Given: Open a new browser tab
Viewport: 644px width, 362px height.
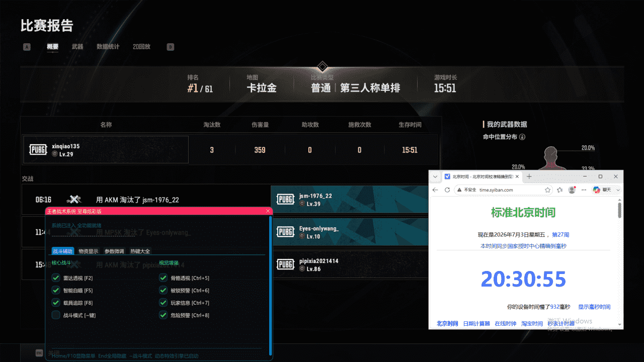Looking at the screenshot, I should pyautogui.click(x=529, y=176).
